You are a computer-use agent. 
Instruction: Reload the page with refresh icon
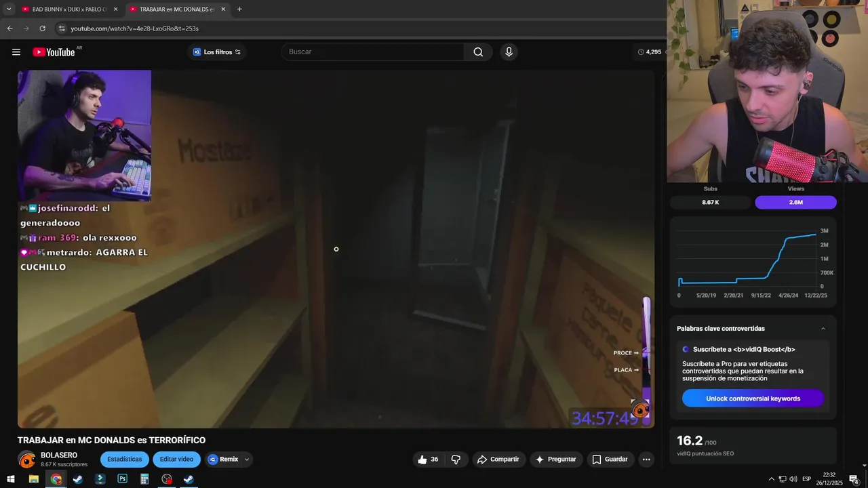tap(42, 28)
